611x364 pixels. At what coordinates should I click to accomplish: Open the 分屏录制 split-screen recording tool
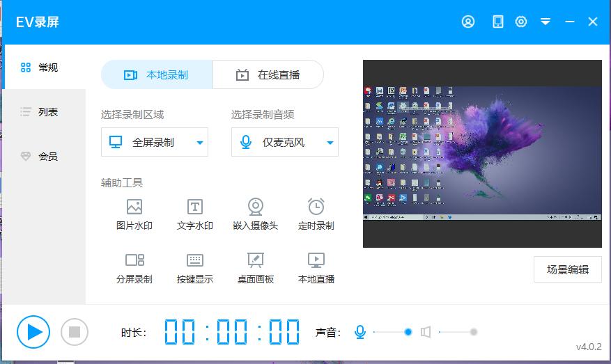[x=134, y=268]
